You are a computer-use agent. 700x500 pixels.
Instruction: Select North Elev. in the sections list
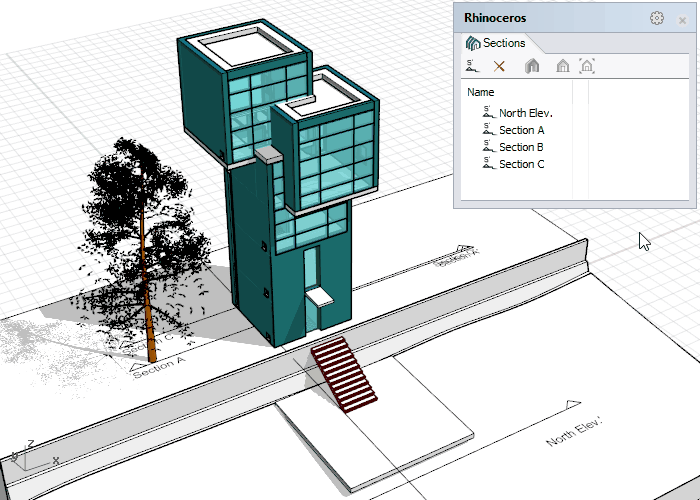(x=526, y=113)
